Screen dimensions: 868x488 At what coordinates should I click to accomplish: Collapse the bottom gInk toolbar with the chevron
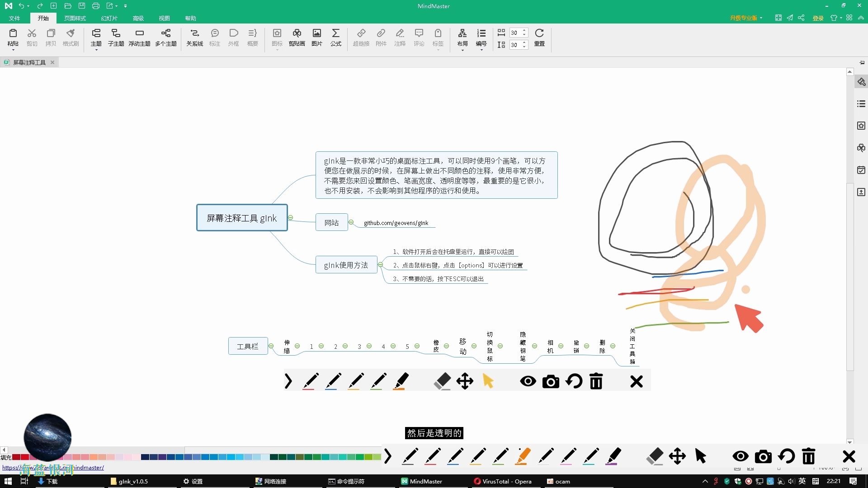coord(388,456)
